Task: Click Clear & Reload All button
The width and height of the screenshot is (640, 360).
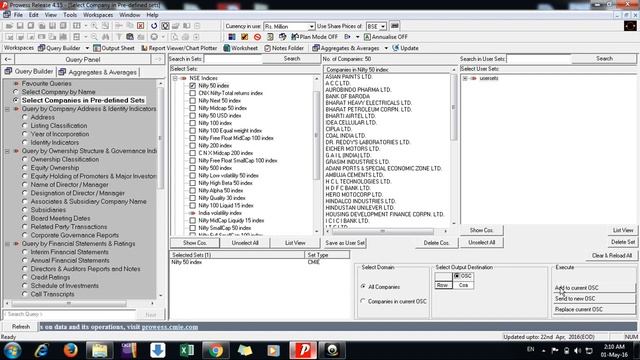Action: click(x=612, y=256)
